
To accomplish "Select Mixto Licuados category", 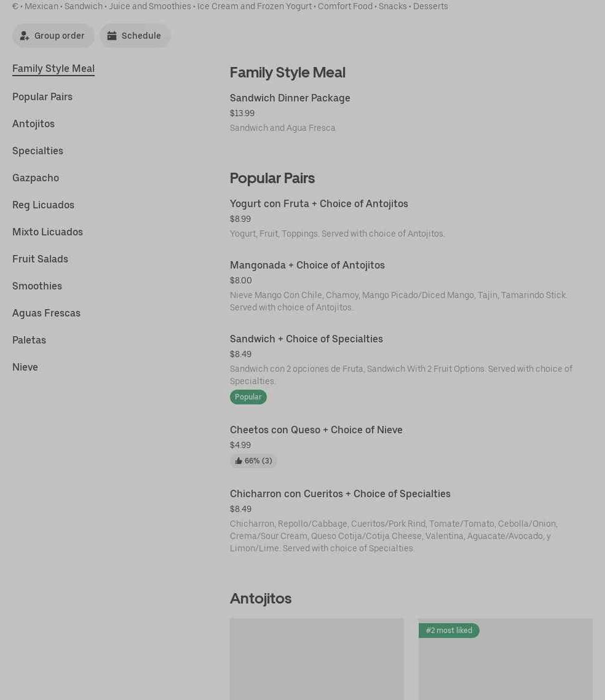I will pos(47,232).
